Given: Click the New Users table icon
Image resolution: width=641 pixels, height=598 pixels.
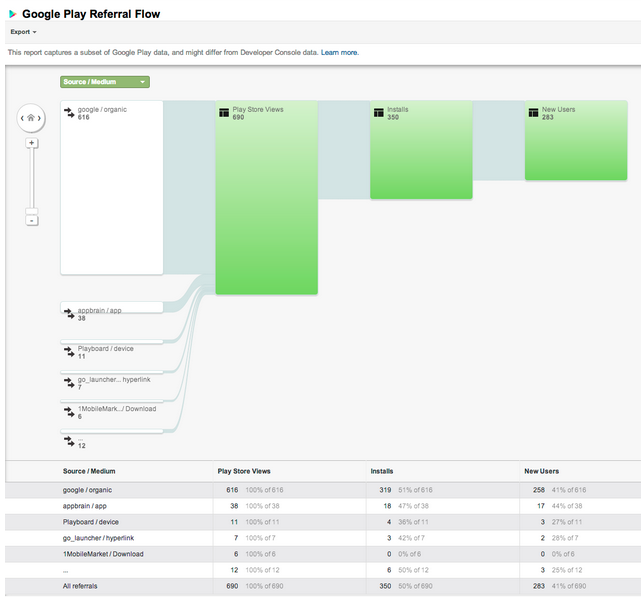Looking at the screenshot, I should pyautogui.click(x=533, y=112).
